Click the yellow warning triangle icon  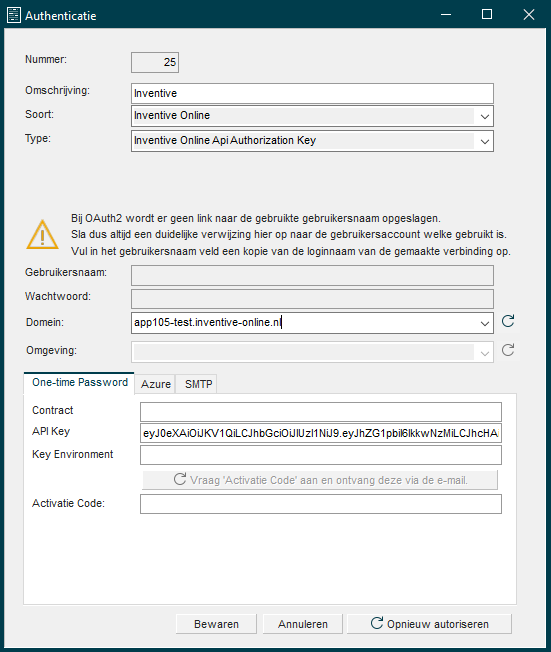pos(42,235)
